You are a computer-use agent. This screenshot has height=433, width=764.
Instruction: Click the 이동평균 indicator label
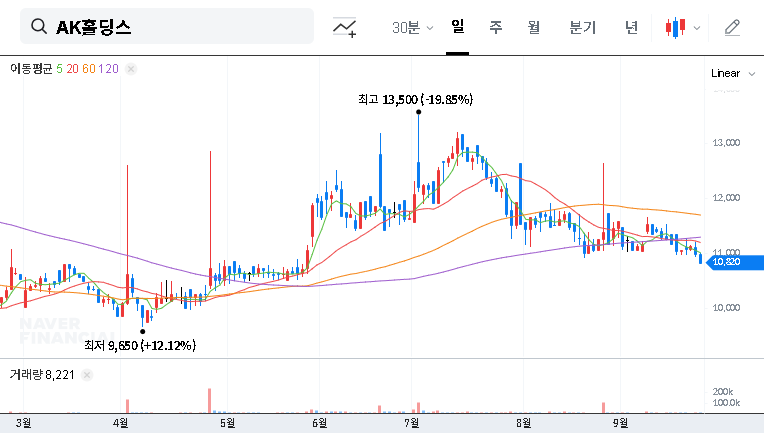tap(31, 69)
